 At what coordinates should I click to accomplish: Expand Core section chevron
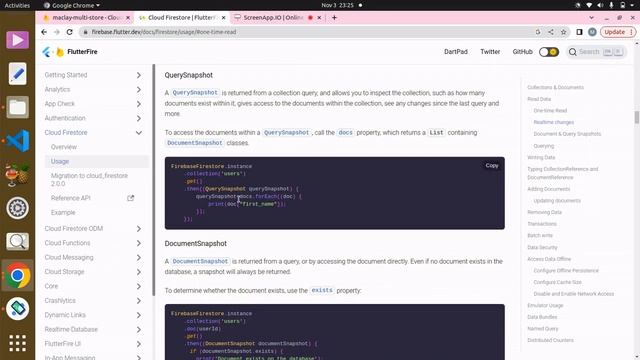pyautogui.click(x=139, y=286)
